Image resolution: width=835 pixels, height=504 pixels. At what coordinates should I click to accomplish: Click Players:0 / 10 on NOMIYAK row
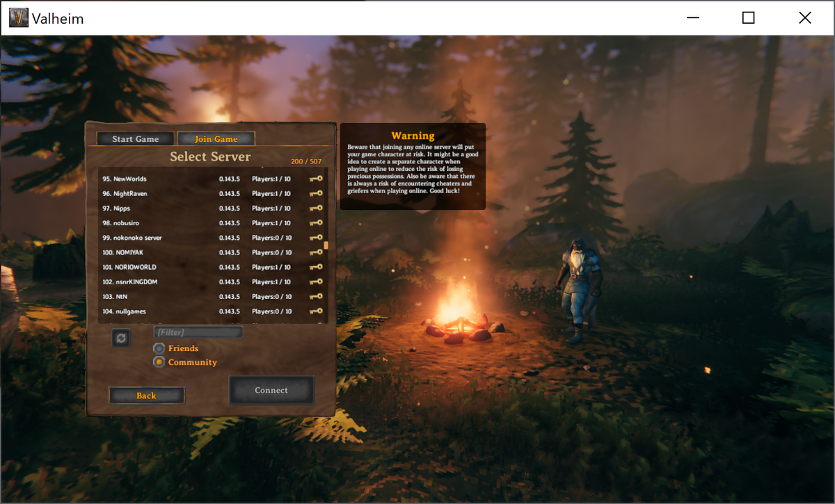[x=272, y=252]
